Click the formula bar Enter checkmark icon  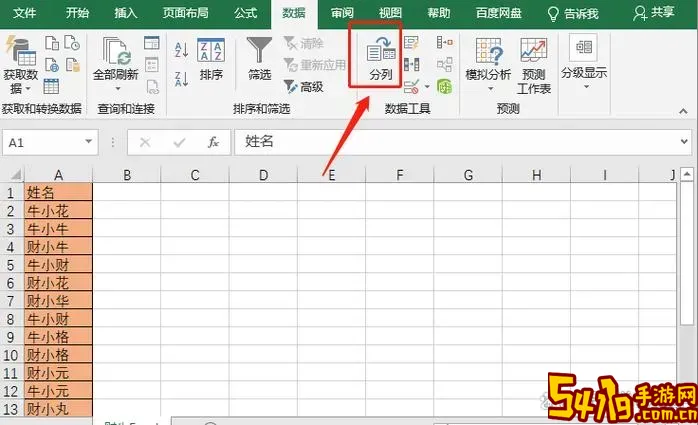pos(179,142)
